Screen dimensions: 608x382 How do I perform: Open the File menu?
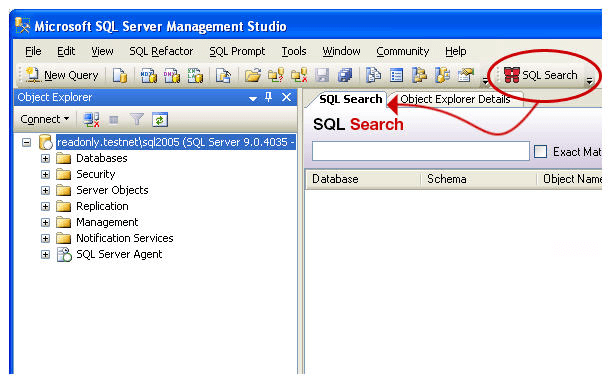coord(33,51)
